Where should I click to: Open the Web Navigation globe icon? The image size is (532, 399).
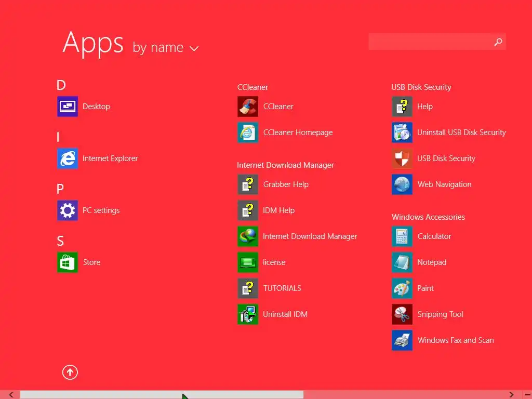click(402, 184)
